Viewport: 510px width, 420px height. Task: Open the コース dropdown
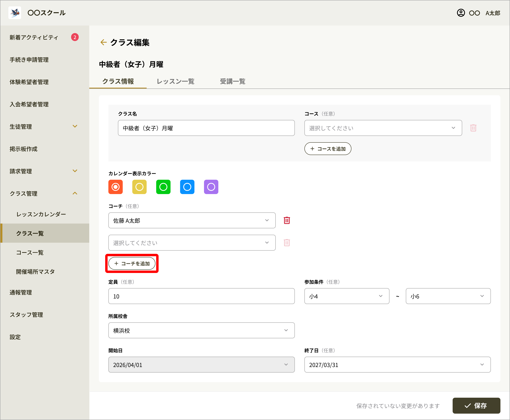[383, 128]
